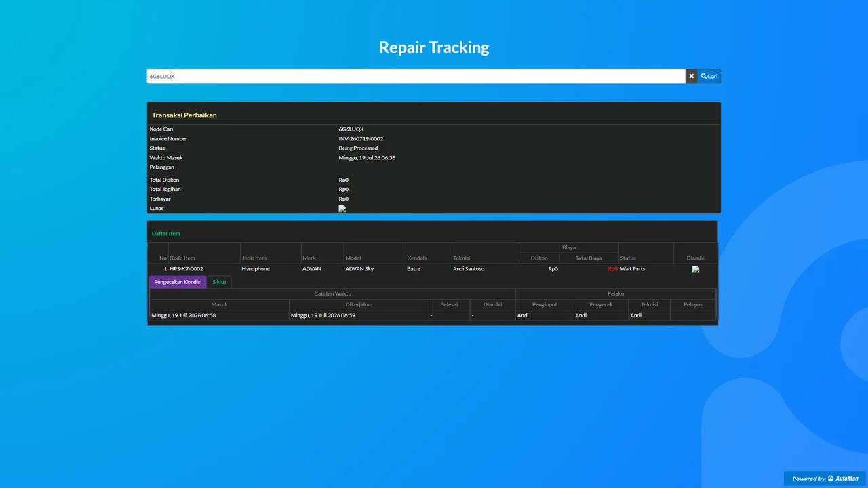Click Dikerjakan time Minggu, 19 Juli 2026 06:59
868x488 pixels.
point(323,315)
